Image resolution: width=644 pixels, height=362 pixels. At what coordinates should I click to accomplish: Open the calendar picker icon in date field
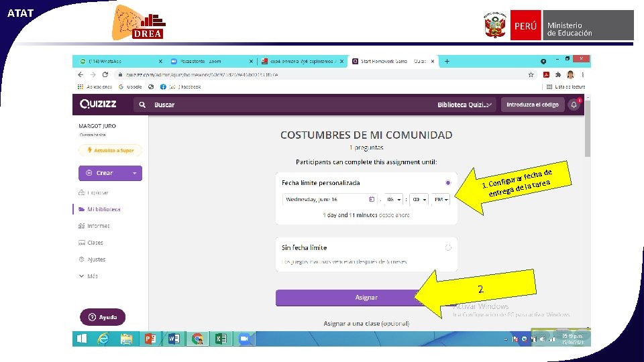pos(371,200)
